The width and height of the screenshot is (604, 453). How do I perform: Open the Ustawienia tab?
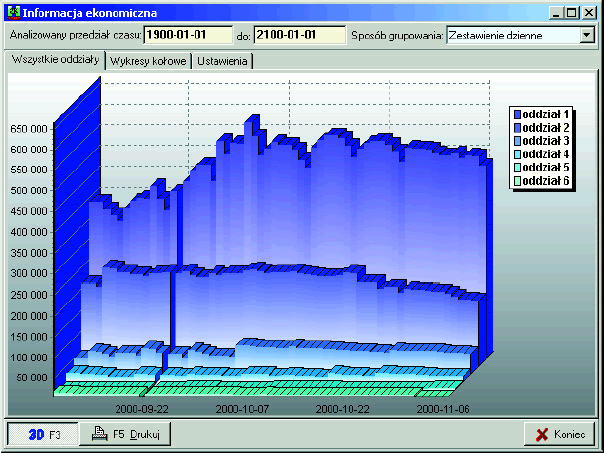[223, 61]
